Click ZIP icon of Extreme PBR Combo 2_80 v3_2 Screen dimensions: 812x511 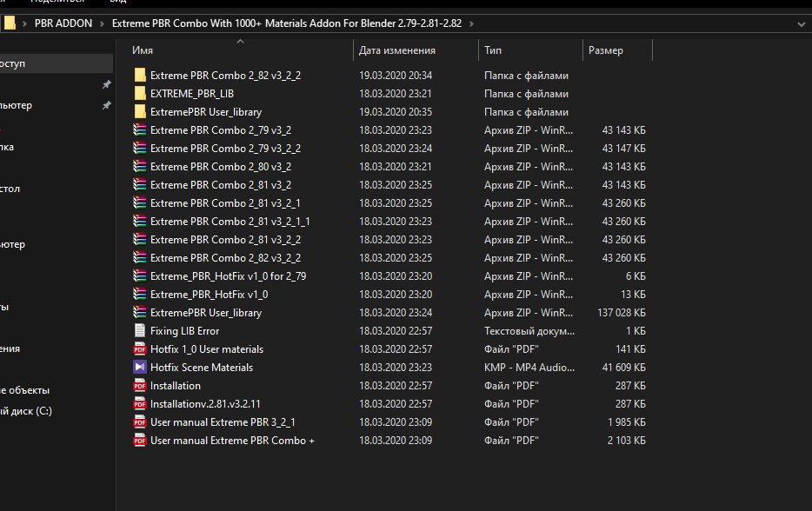pyautogui.click(x=140, y=166)
